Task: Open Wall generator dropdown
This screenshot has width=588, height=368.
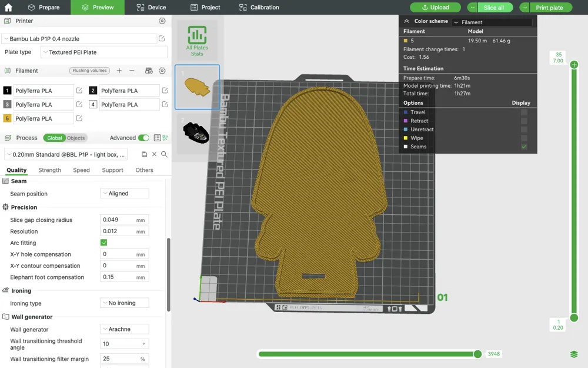Action: tap(125, 329)
